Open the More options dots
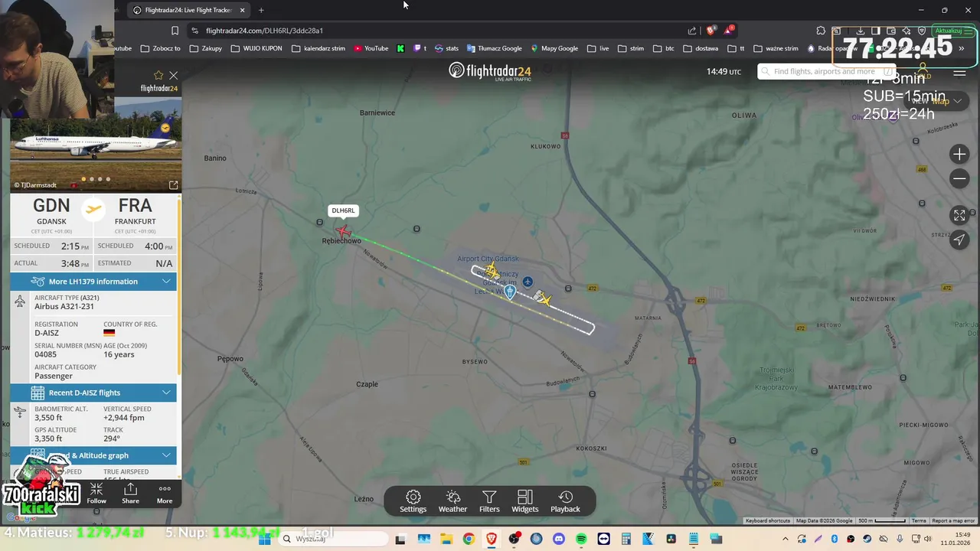 165,493
